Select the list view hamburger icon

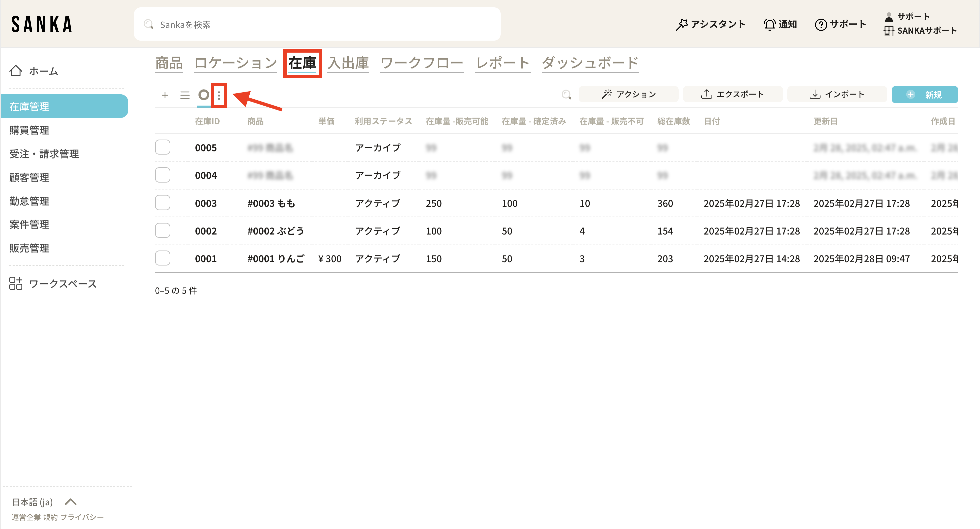click(x=185, y=95)
